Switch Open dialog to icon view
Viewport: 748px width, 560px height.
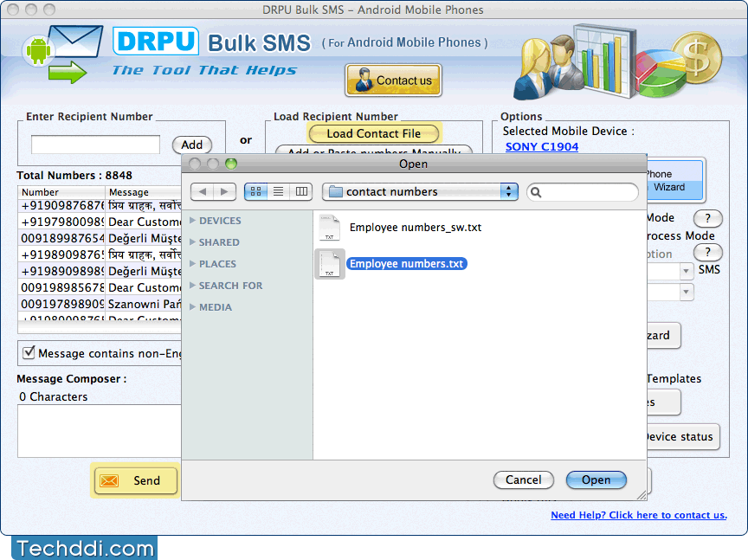tap(255, 192)
